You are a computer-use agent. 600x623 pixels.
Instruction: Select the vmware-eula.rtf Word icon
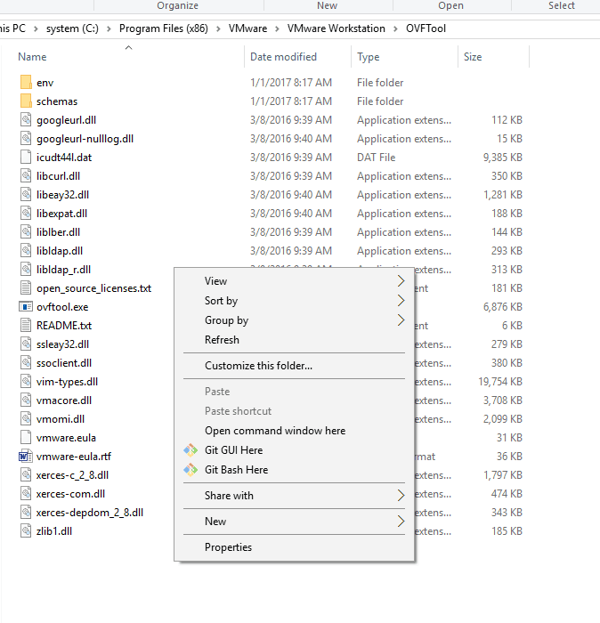[x=25, y=456]
